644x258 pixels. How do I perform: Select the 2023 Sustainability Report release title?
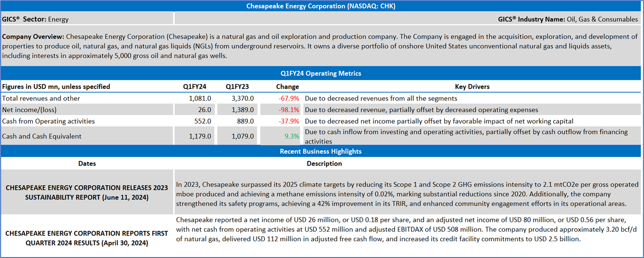pos(87,192)
